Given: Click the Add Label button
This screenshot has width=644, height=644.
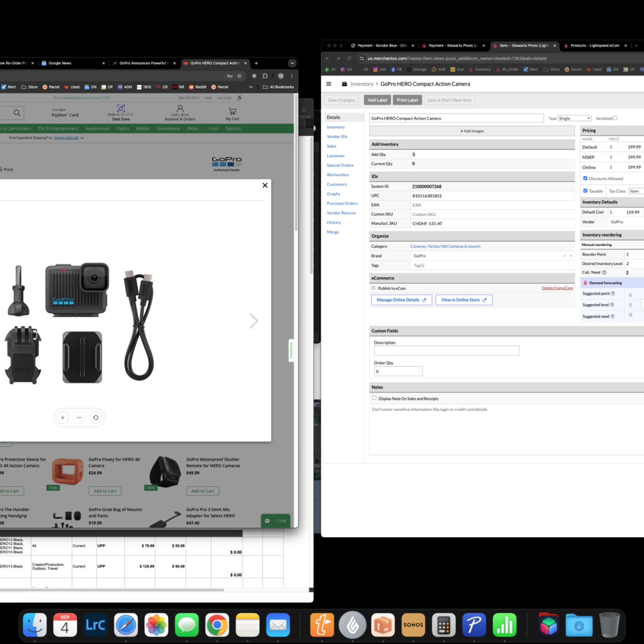Looking at the screenshot, I should pyautogui.click(x=377, y=100).
